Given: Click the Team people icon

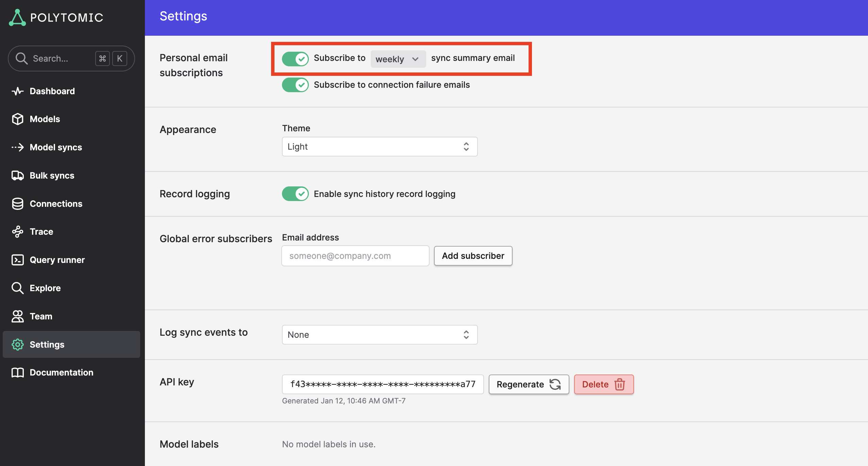Looking at the screenshot, I should (x=17, y=316).
